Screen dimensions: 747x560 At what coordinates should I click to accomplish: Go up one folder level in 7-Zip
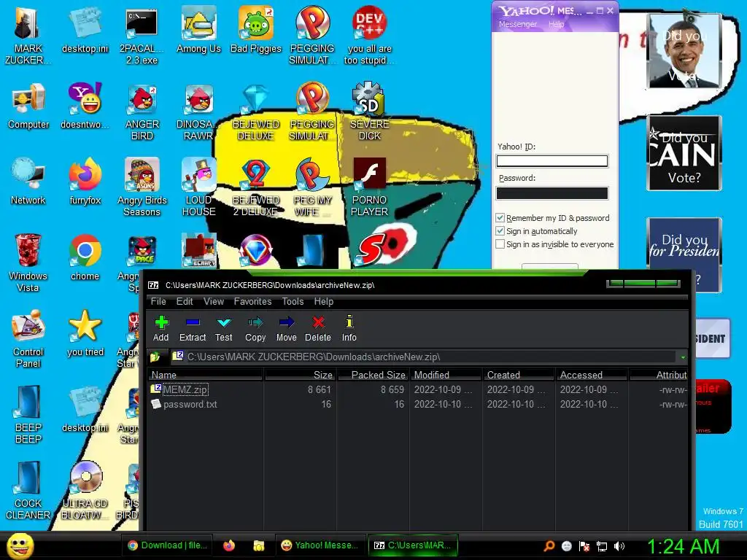point(155,357)
